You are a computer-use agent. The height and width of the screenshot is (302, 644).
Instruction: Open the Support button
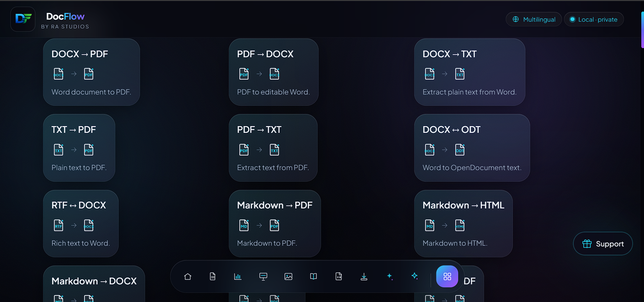point(603,244)
